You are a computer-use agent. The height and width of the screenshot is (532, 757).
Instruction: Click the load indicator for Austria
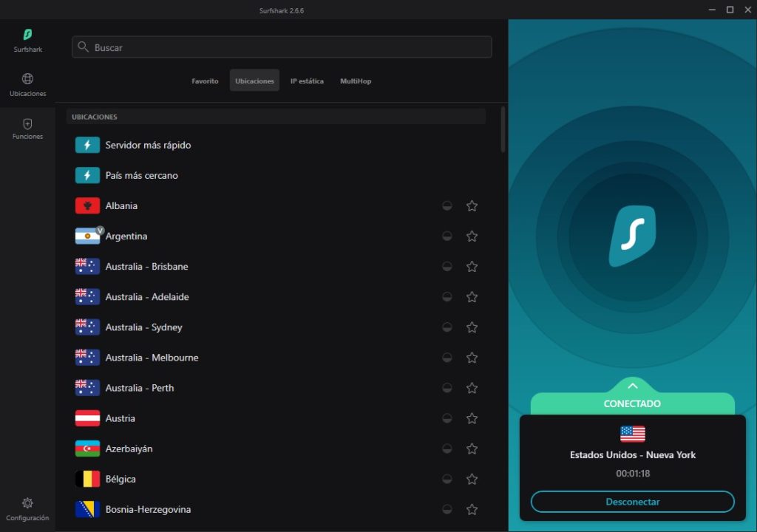pos(447,418)
